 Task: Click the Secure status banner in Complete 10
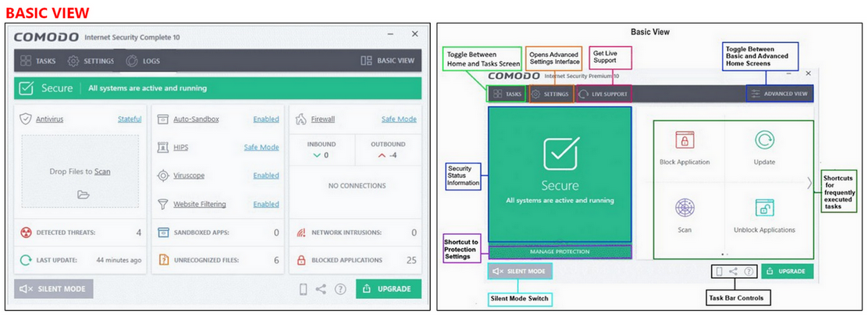[218, 88]
